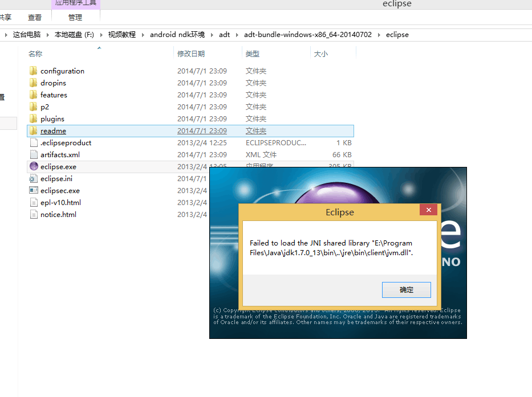Select the eclipse.exe file name
This screenshot has height=397, width=532.
(58, 166)
